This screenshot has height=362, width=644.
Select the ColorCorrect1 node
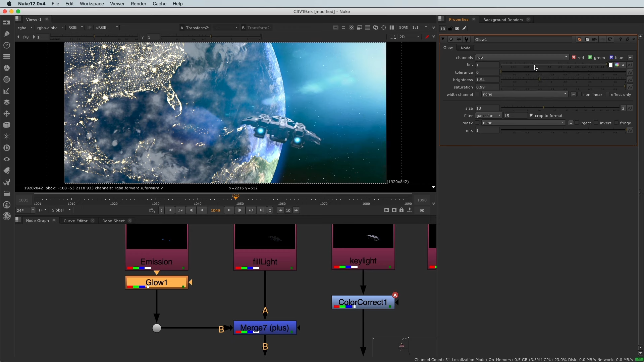[x=363, y=302]
